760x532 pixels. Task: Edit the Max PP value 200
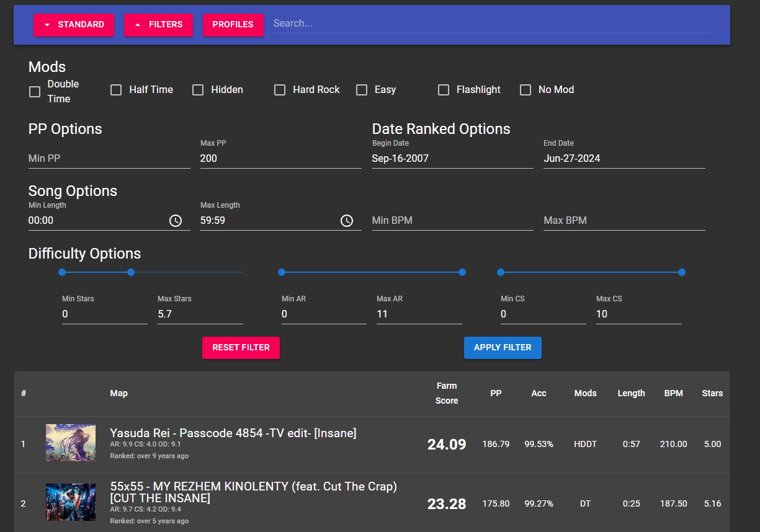[x=281, y=159]
